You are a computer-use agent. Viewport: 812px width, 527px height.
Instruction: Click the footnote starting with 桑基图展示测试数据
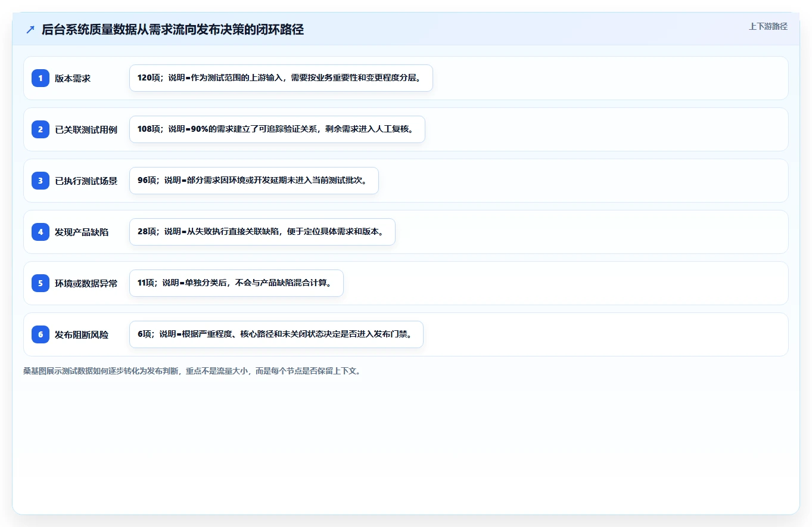(x=192, y=371)
